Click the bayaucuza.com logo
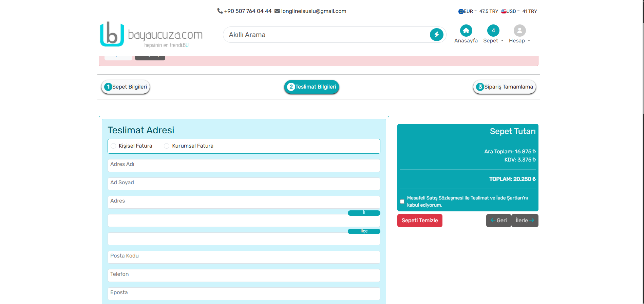The height and width of the screenshot is (304, 644). pos(151,34)
